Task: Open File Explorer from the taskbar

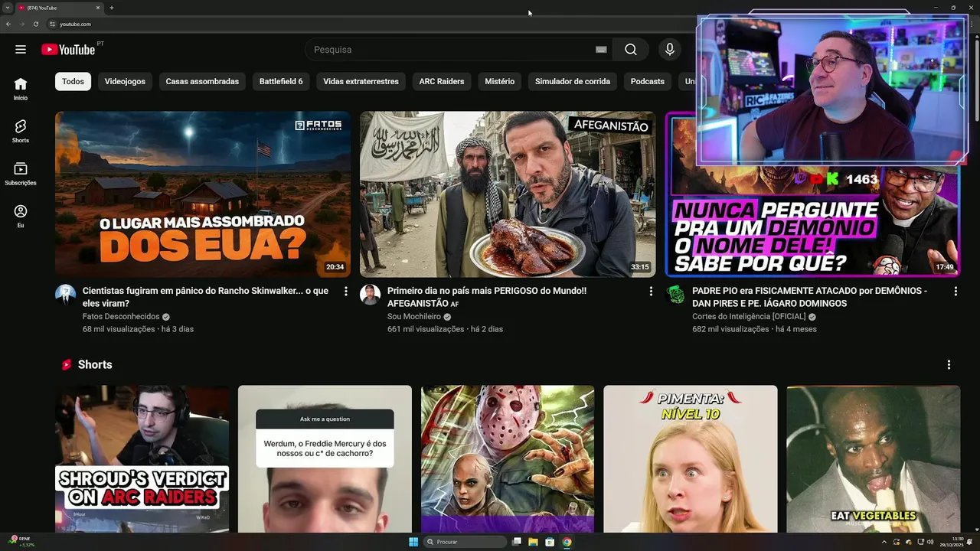Action: pyautogui.click(x=533, y=542)
